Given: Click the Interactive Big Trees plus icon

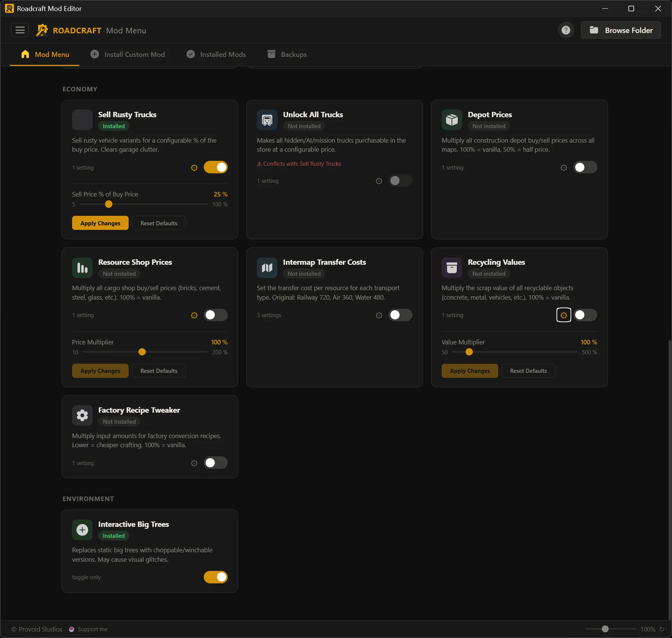Looking at the screenshot, I should coord(82,530).
